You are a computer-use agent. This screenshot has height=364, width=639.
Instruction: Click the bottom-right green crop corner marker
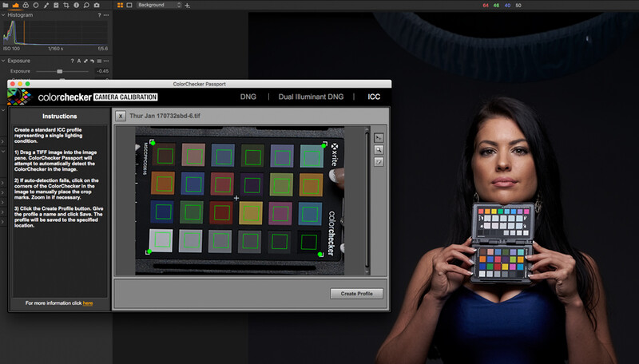(320, 255)
